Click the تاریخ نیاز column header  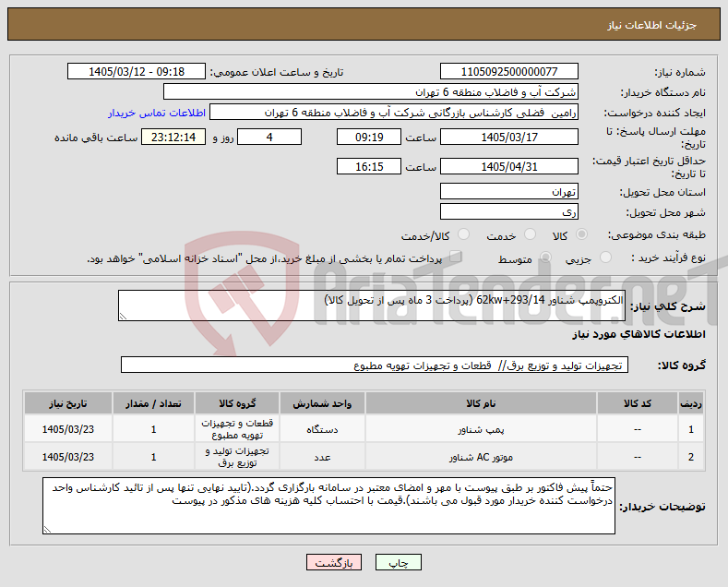coord(67,403)
